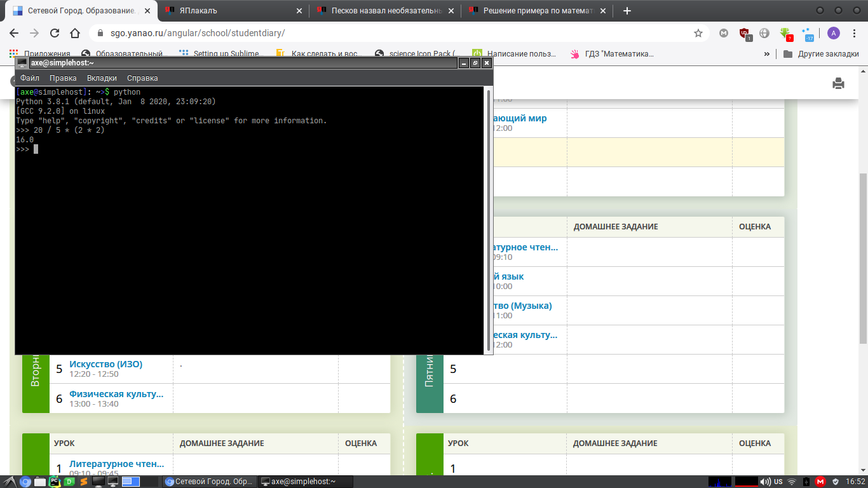Print the diary using the printer icon
Screen dimensions: 868x488
[x=838, y=83]
